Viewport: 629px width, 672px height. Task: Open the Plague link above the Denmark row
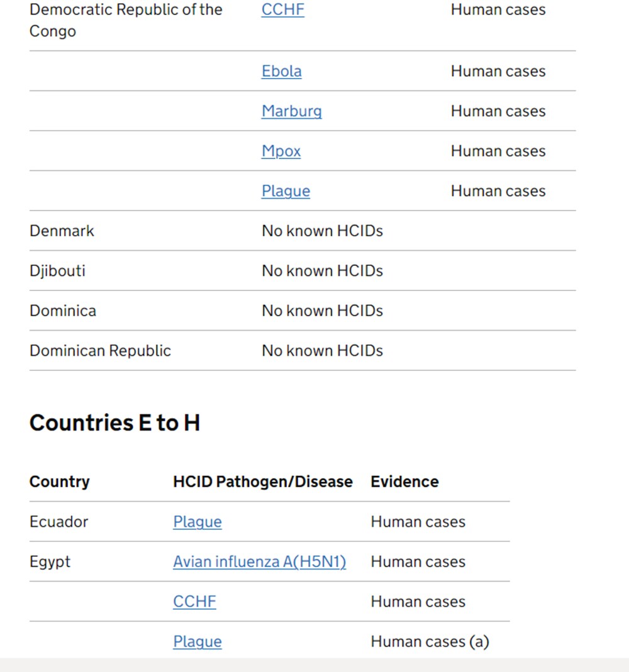click(286, 191)
